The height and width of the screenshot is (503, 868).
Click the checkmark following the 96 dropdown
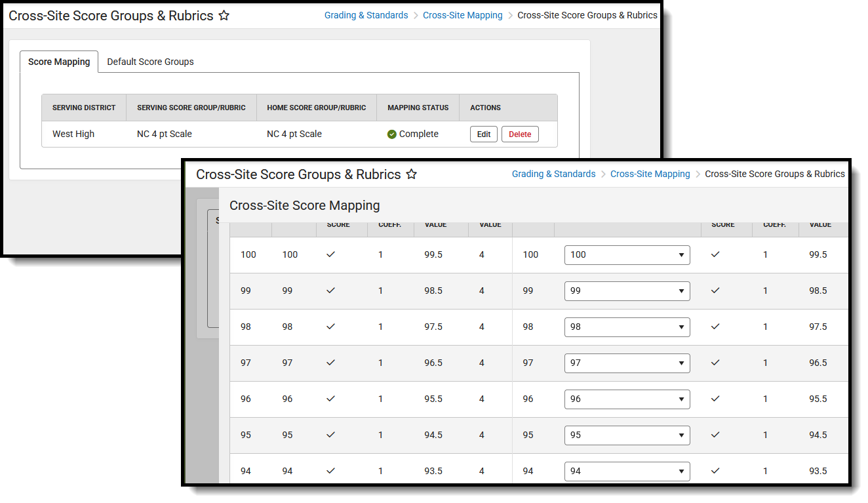(x=715, y=399)
